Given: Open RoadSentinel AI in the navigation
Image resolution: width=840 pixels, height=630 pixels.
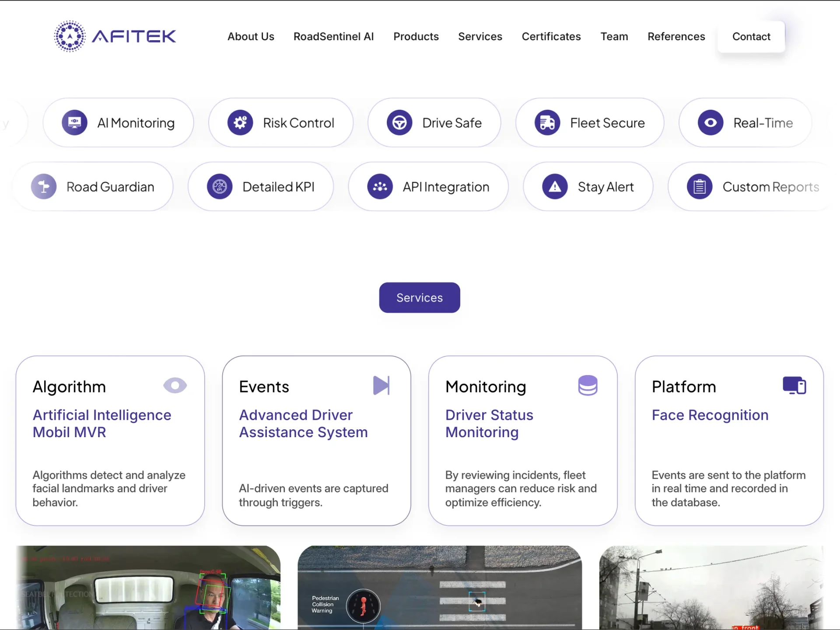Looking at the screenshot, I should [x=333, y=37].
